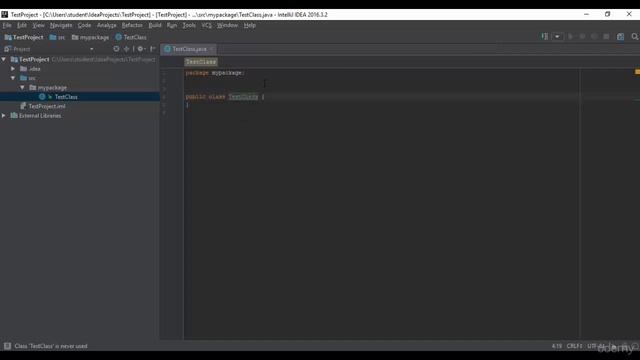Click the CRLF line separator indicator
The width and height of the screenshot is (640, 360).
tap(574, 346)
